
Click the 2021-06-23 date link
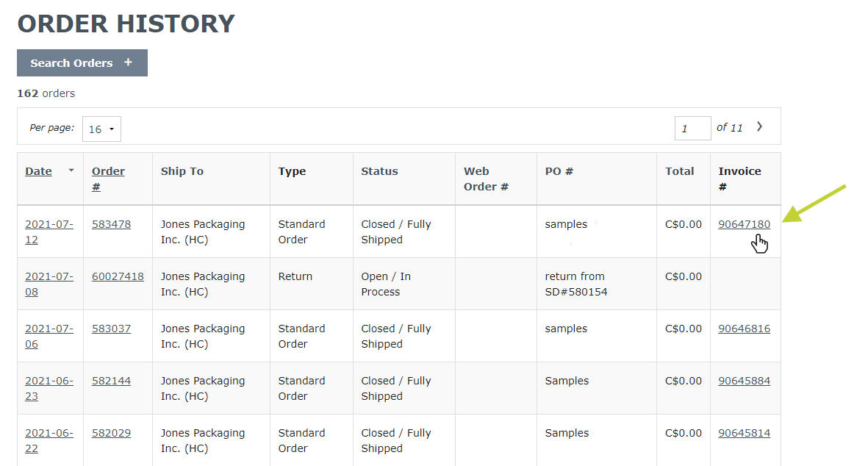point(49,389)
